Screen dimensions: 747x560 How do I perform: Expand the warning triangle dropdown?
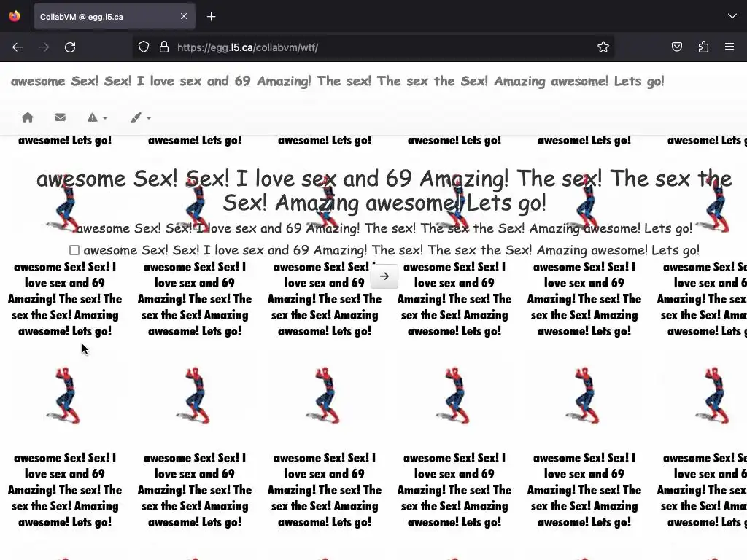97,117
